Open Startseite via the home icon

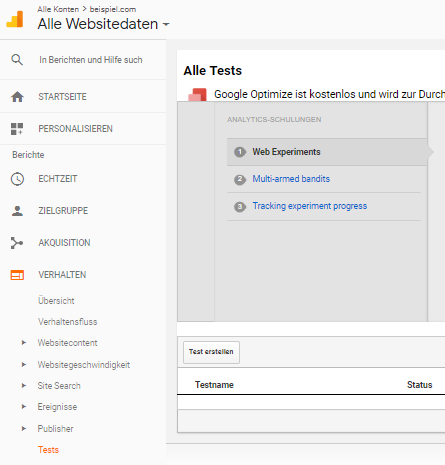click(x=17, y=97)
